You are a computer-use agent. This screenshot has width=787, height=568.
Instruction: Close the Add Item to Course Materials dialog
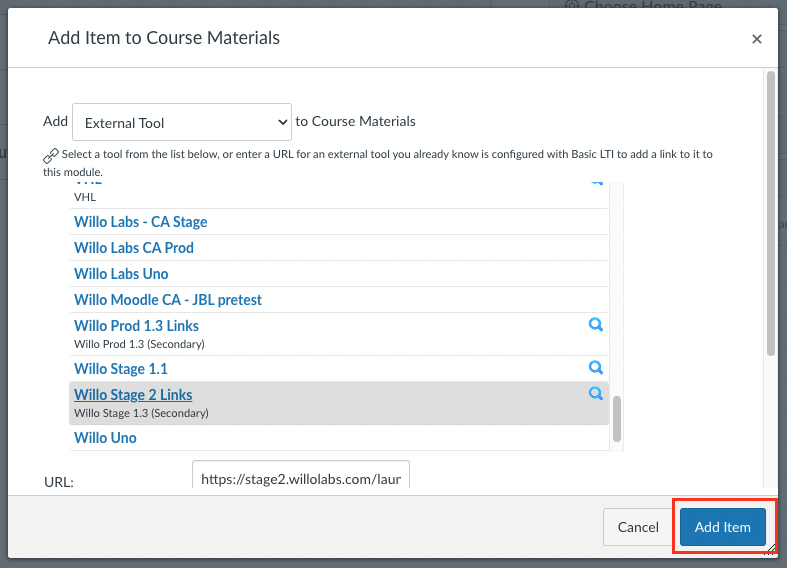click(756, 39)
